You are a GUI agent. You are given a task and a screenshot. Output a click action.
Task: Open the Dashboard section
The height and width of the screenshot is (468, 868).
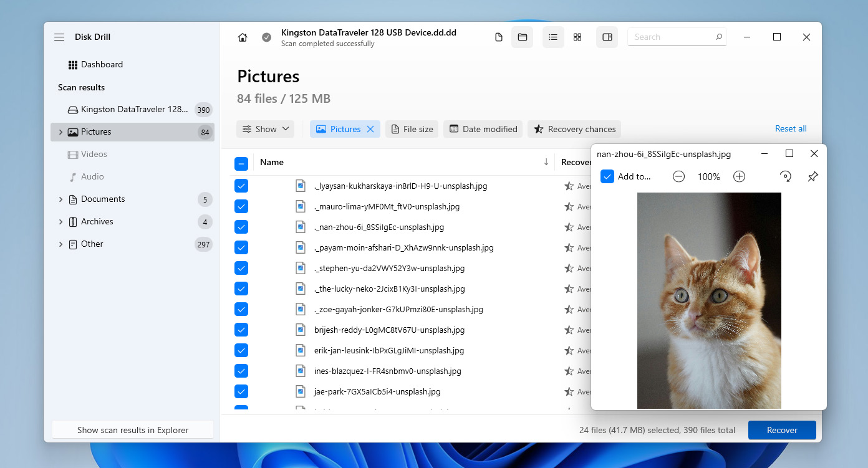102,64
